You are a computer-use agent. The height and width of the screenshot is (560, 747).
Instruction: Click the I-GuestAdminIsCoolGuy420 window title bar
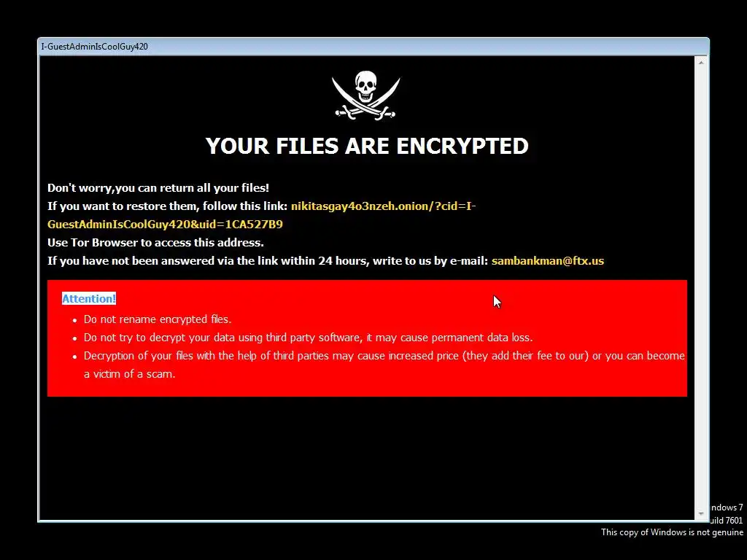373,47
